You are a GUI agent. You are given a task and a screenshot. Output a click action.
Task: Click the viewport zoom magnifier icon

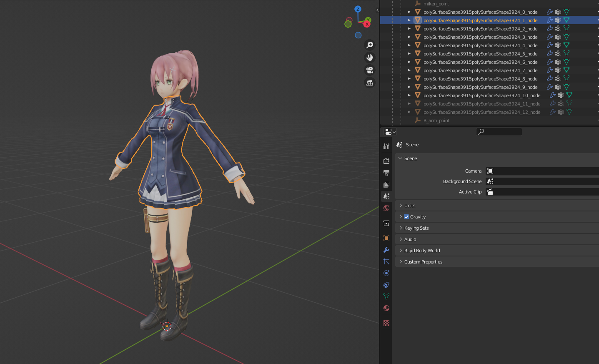370,45
